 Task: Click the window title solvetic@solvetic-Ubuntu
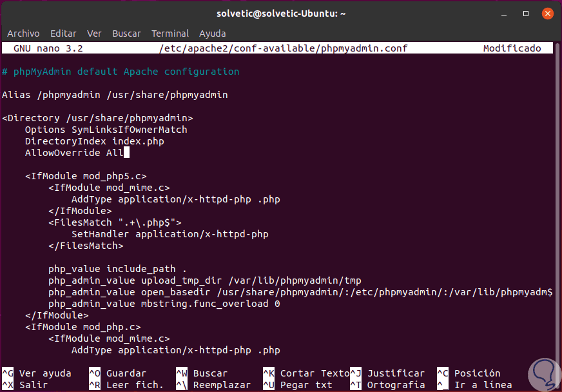click(x=281, y=13)
